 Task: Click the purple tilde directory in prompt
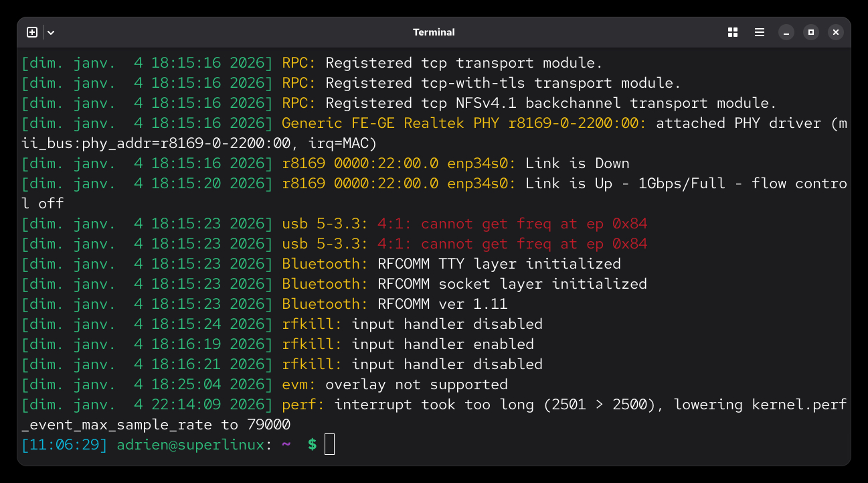pyautogui.click(x=286, y=444)
